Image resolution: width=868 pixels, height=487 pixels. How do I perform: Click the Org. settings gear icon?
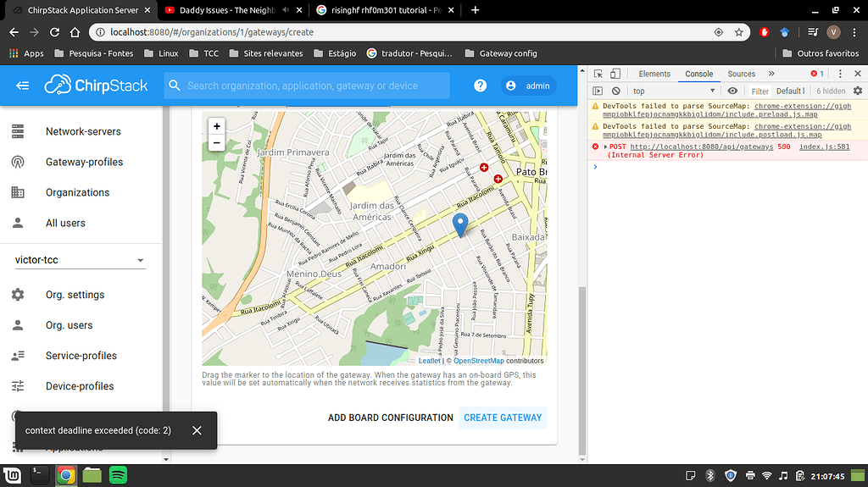[x=18, y=295]
